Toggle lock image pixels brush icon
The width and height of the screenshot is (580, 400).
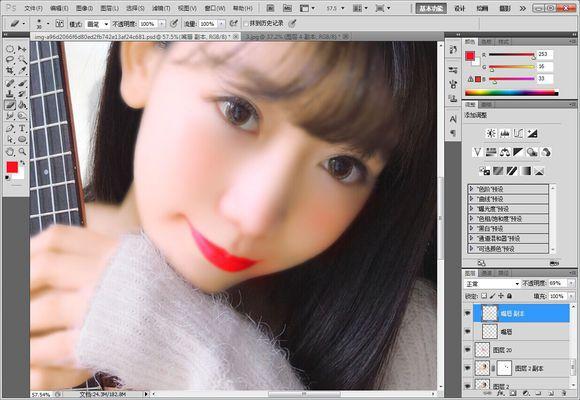(x=492, y=296)
